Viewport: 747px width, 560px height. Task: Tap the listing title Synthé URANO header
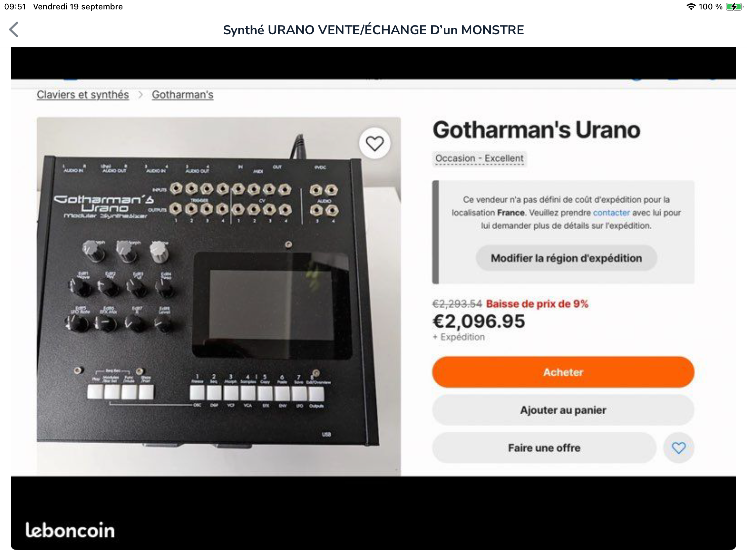(373, 30)
